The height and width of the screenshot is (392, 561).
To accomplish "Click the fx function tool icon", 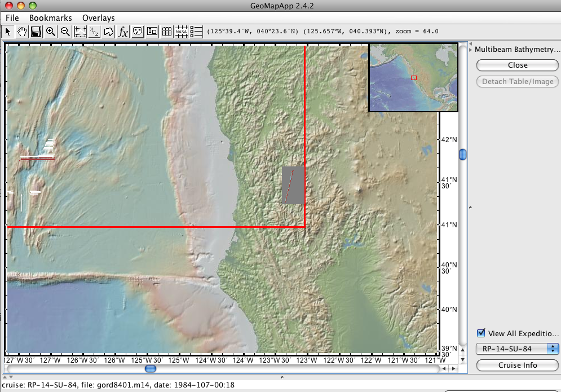I will [x=123, y=32].
